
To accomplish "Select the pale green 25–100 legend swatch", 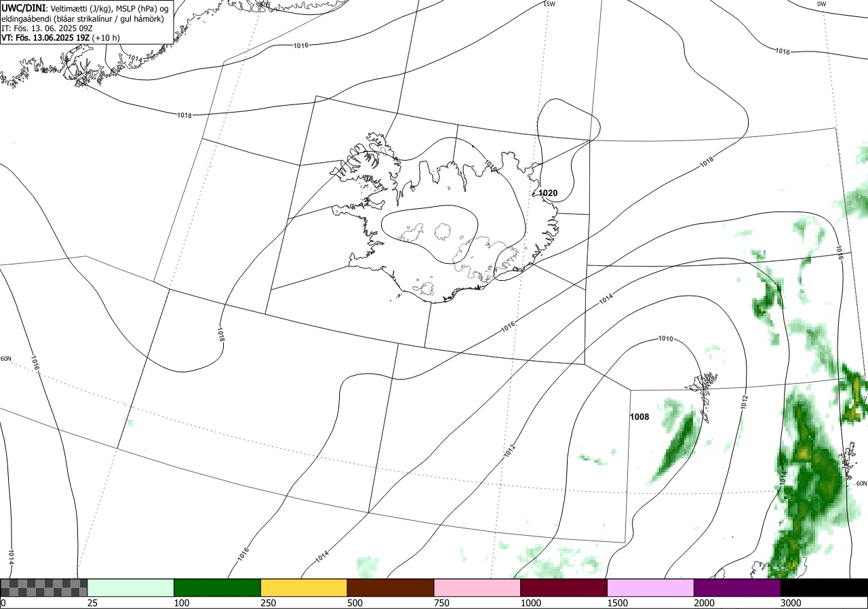I will (x=131, y=587).
